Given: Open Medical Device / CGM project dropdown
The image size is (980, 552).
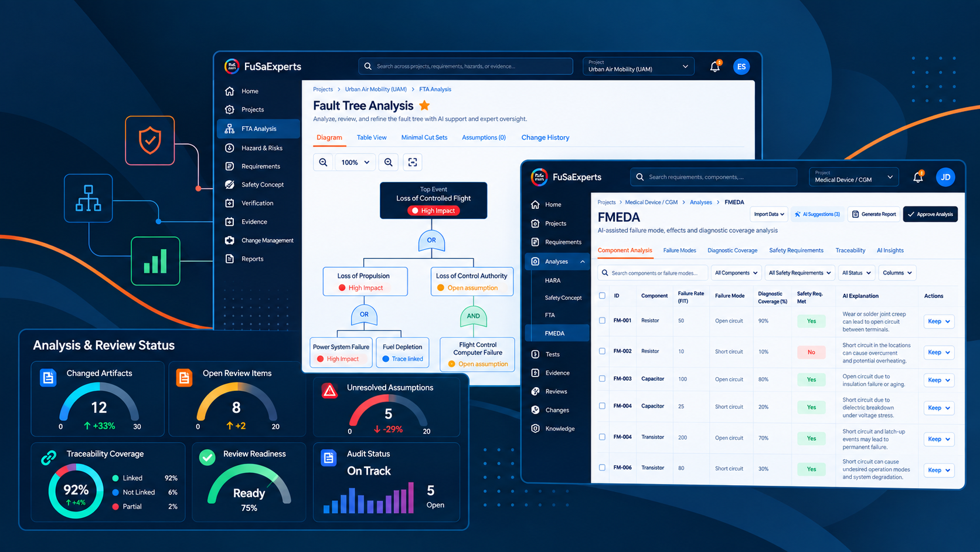Looking at the screenshot, I should pos(853,177).
